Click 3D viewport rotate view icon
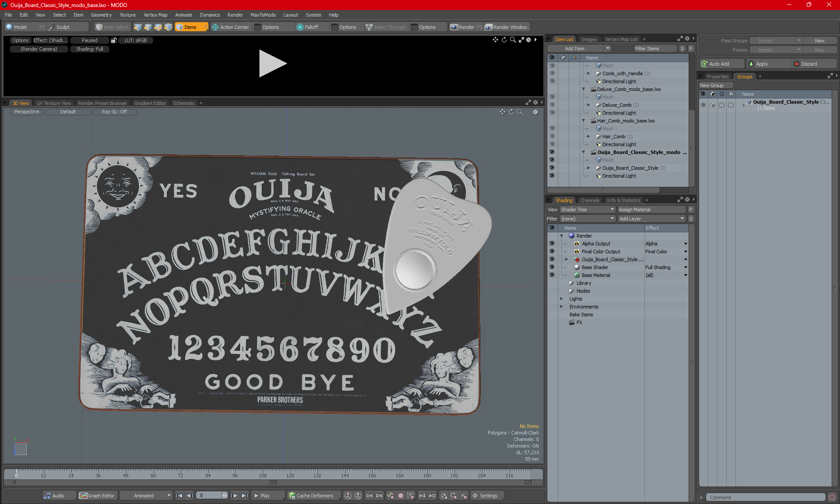This screenshot has height=504, width=840. point(511,112)
